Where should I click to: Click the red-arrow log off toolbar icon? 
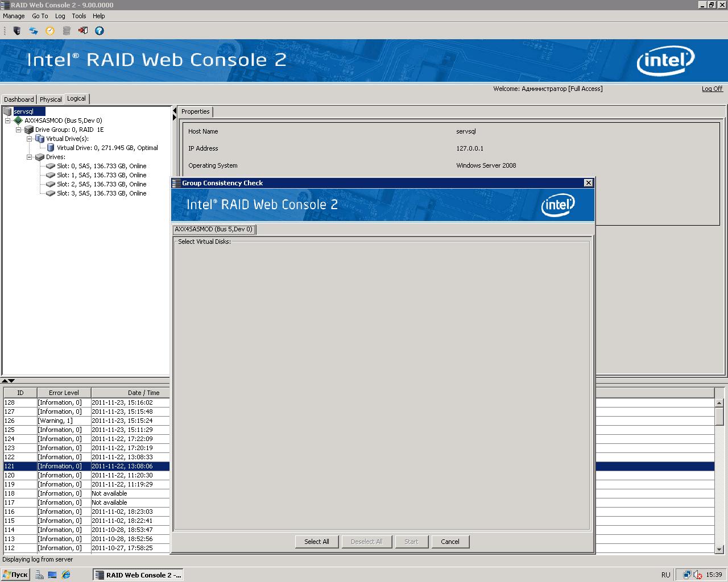coord(83,31)
